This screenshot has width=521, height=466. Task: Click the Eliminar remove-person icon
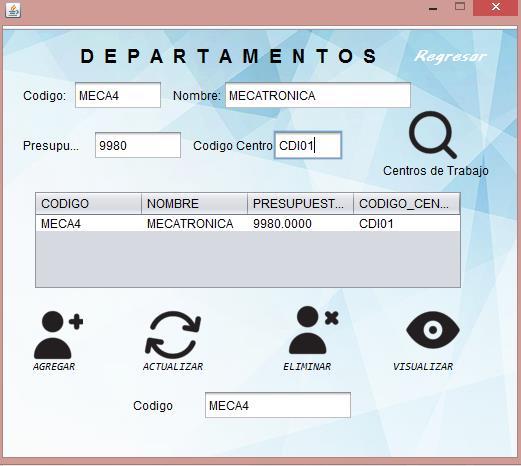tap(313, 330)
